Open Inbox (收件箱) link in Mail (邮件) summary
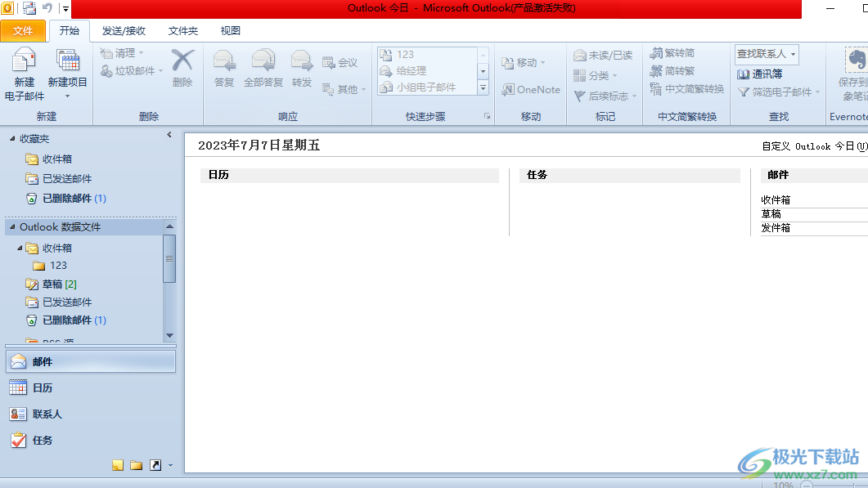This screenshot has width=868, height=488. [x=776, y=199]
